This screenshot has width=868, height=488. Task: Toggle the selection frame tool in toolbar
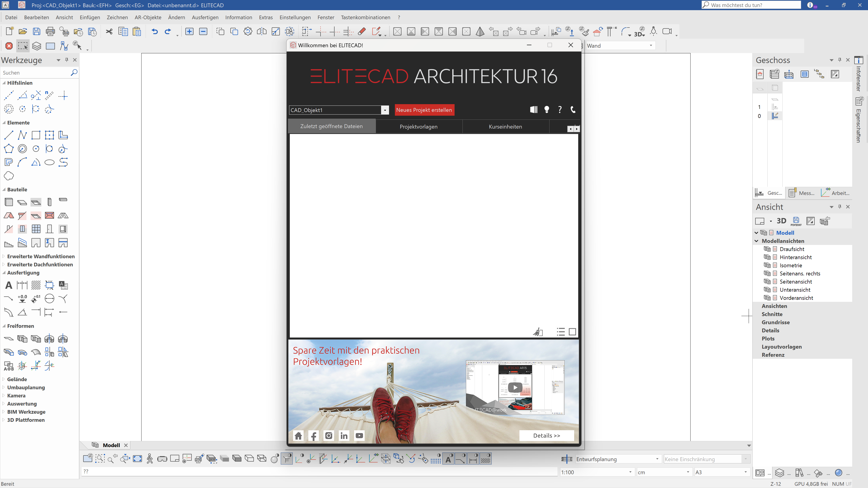[x=23, y=46]
